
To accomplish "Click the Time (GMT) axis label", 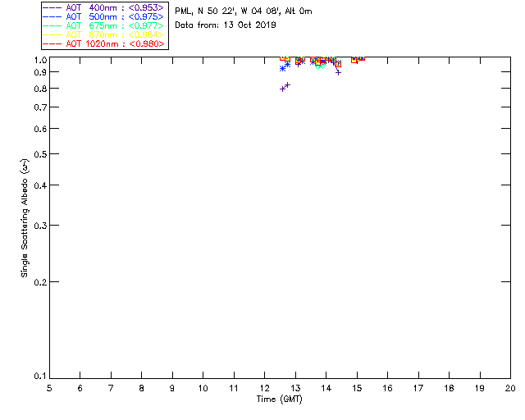I will click(x=279, y=399).
